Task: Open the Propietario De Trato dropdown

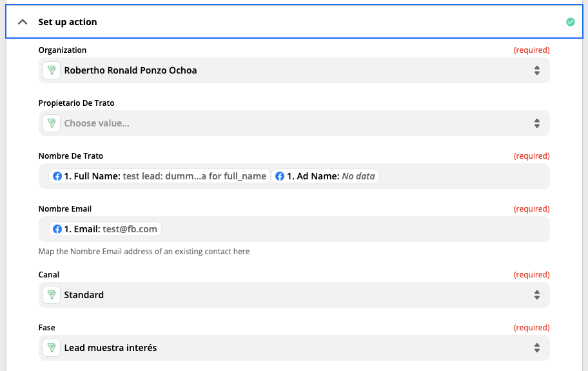Action: pos(294,123)
